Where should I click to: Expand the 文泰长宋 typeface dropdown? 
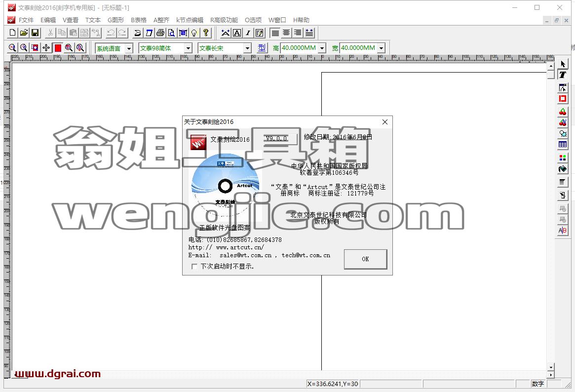[248, 48]
